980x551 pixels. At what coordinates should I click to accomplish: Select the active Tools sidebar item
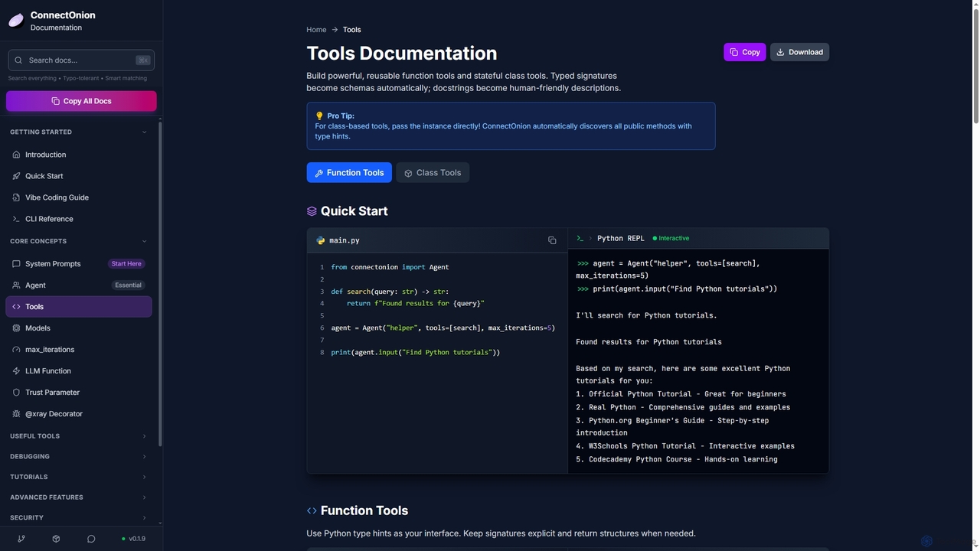pyautogui.click(x=79, y=307)
